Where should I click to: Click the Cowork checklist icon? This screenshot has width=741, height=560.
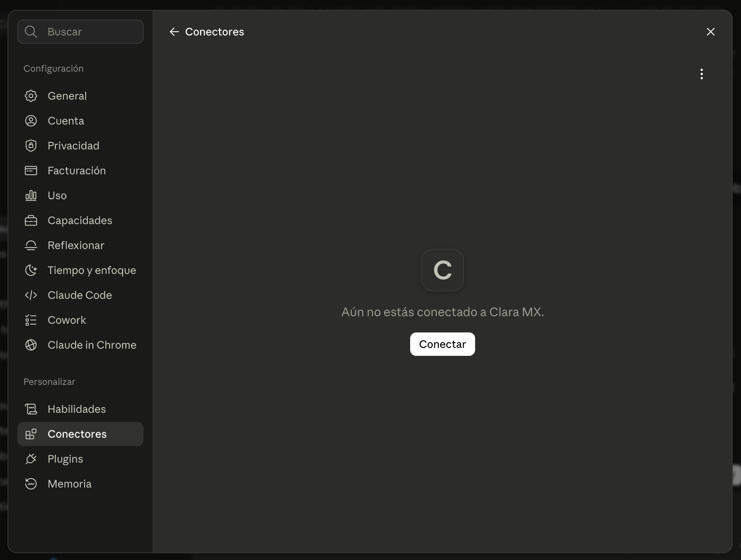(31, 320)
